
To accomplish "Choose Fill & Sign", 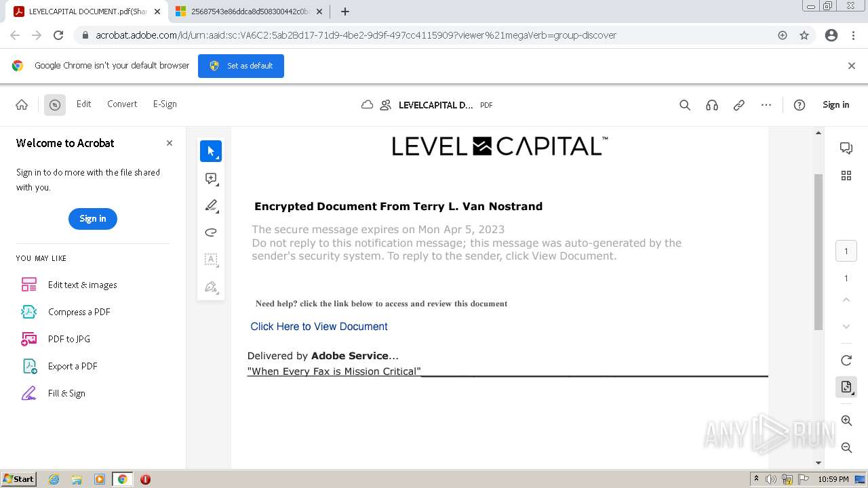I will pos(53,393).
